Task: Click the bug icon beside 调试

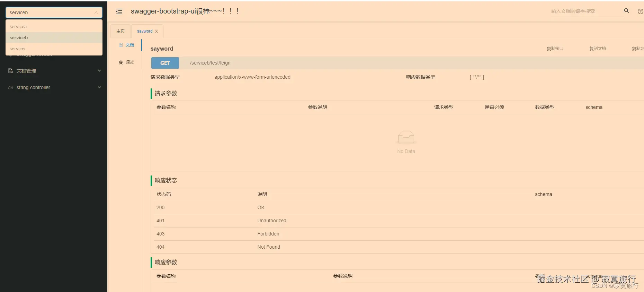Action: (121, 62)
